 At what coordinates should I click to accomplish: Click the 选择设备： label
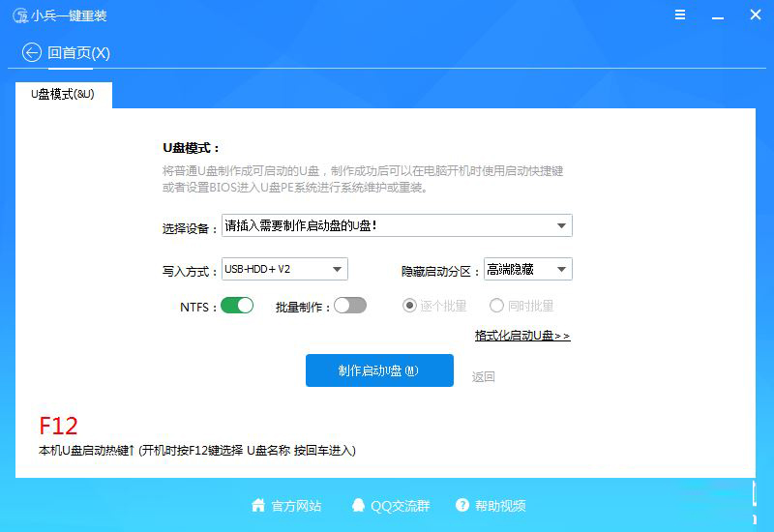190,228
